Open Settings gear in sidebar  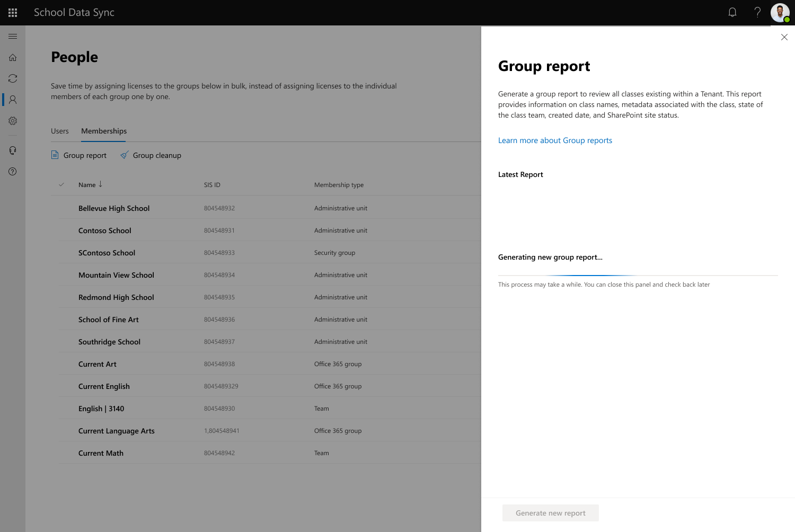tap(13, 121)
